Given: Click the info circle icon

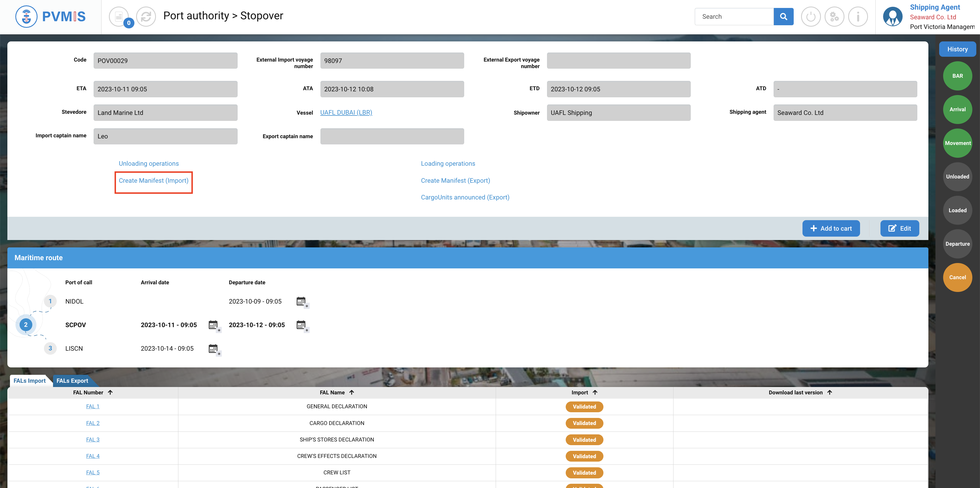Looking at the screenshot, I should 858,16.
